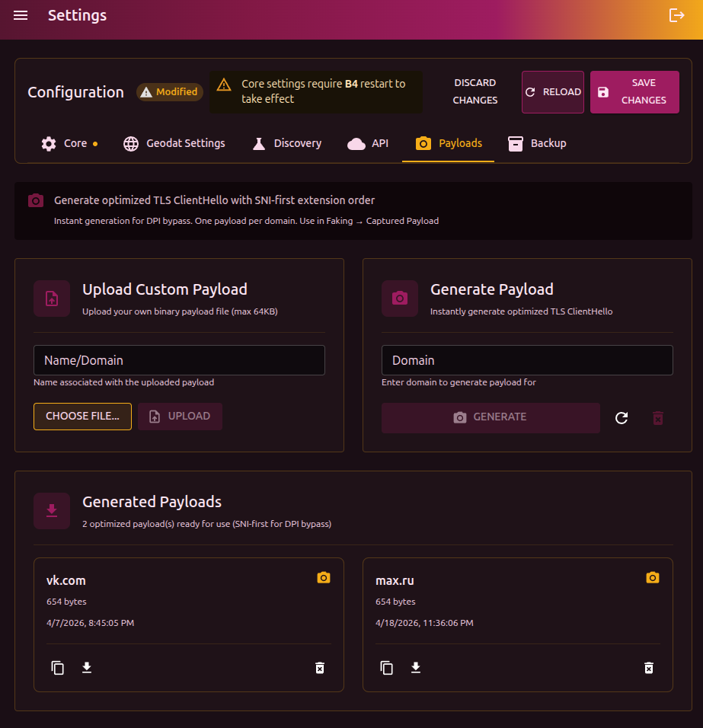The image size is (703, 728).
Task: Focus the Domain input field
Action: pyautogui.click(x=527, y=360)
